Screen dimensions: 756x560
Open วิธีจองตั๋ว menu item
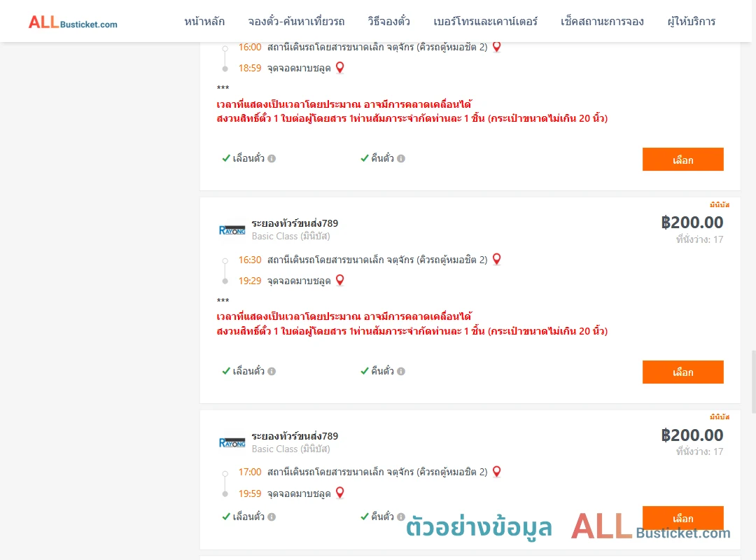point(388,22)
